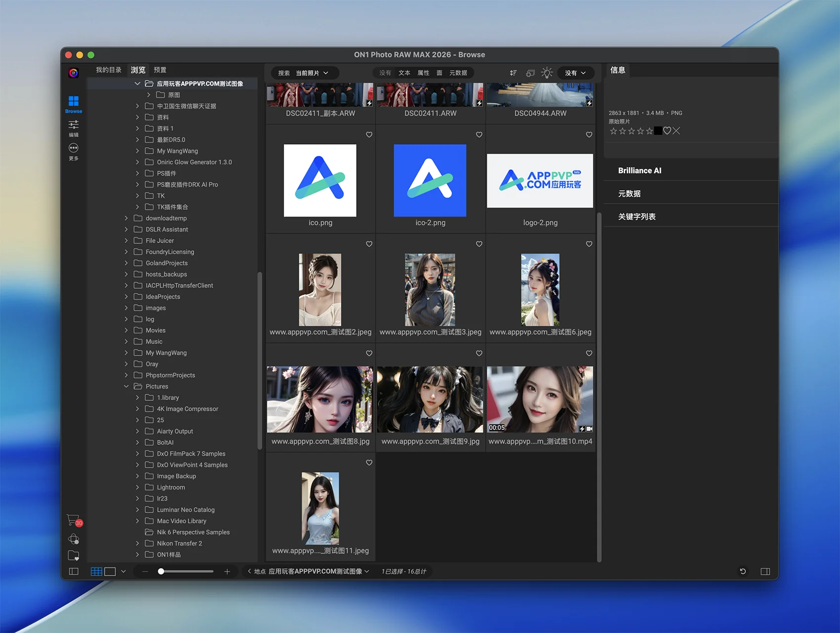The width and height of the screenshot is (840, 633).
Task: Open the 预置 tab
Action: (160, 70)
